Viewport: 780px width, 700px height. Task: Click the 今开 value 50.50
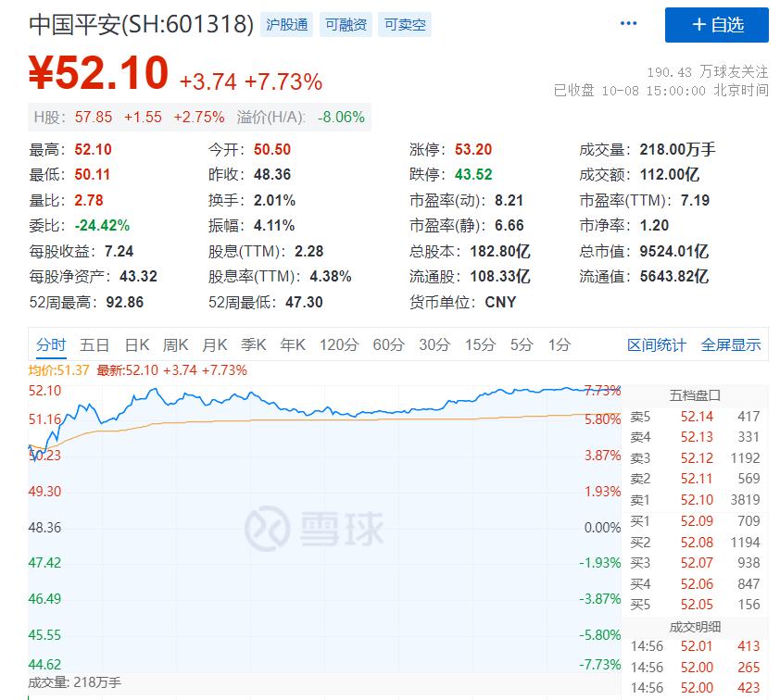pyautogui.click(x=272, y=150)
